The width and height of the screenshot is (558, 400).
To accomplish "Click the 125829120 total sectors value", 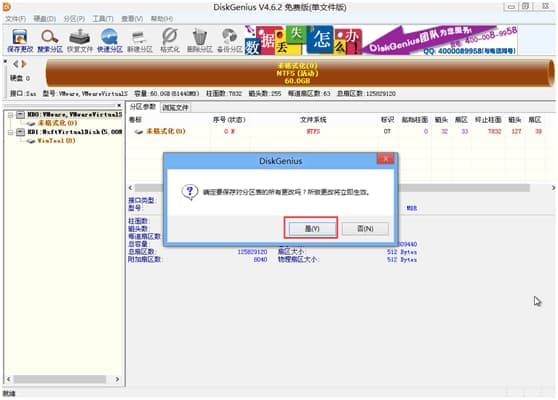I will coord(252,252).
